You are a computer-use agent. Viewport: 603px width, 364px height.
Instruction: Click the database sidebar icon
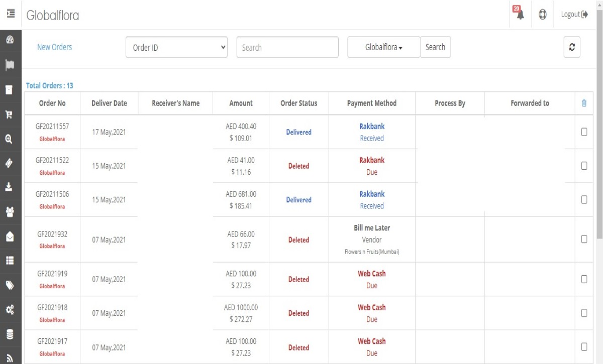9,334
